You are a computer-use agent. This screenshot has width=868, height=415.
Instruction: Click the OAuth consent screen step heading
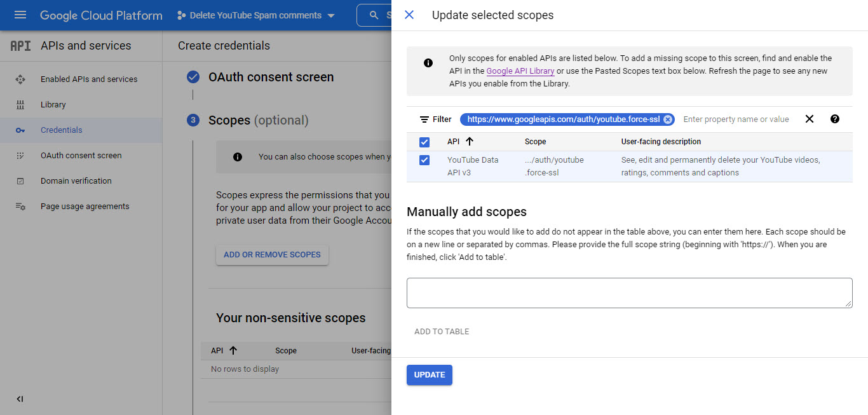271,77
